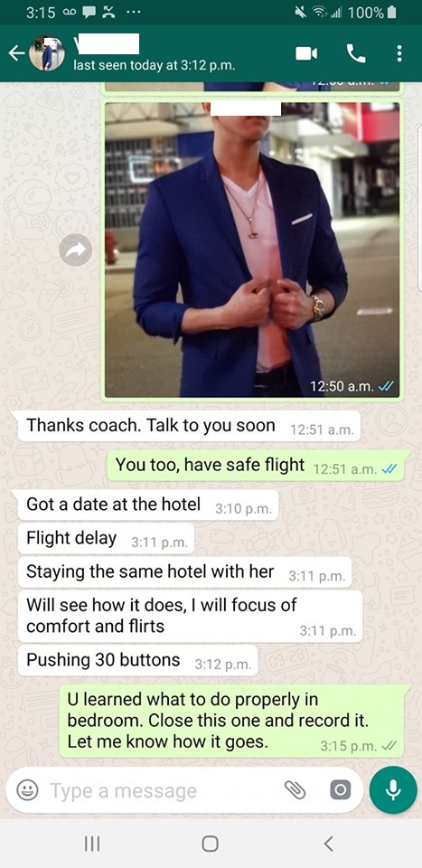Tap the forward arrow beside the photo
422x868 pixels.
[x=76, y=250]
